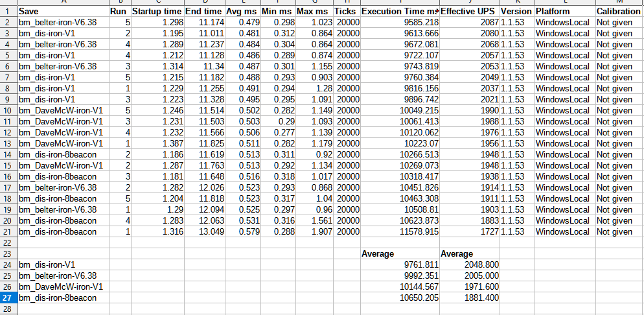Select average cell 10650.205

pyautogui.click(x=400, y=297)
